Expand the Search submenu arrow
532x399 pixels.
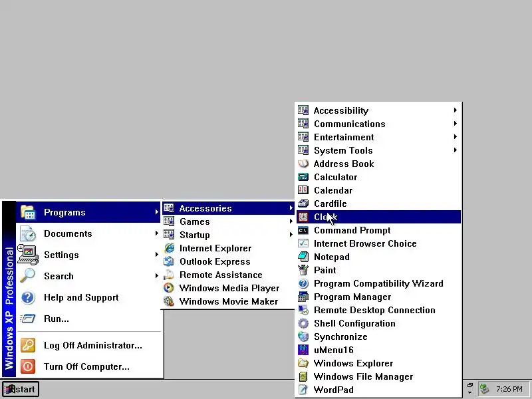156,276
